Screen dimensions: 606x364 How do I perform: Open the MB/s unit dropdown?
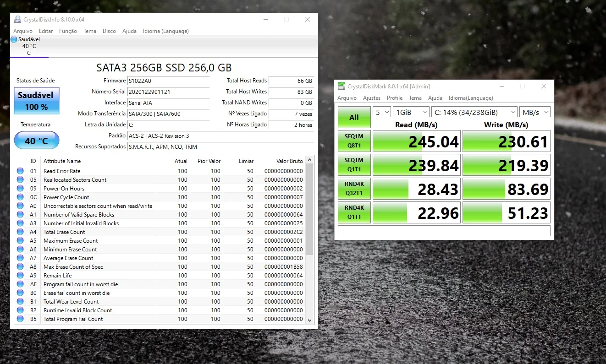(534, 112)
